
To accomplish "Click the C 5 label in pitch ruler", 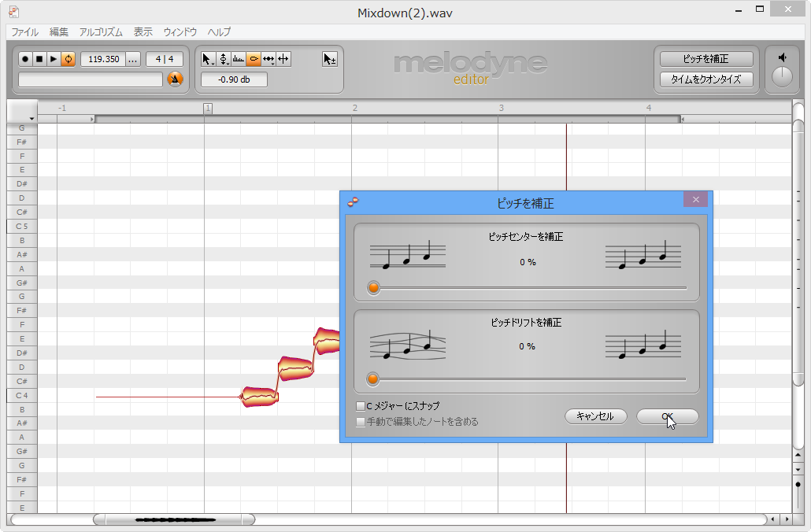I will [x=22, y=227].
